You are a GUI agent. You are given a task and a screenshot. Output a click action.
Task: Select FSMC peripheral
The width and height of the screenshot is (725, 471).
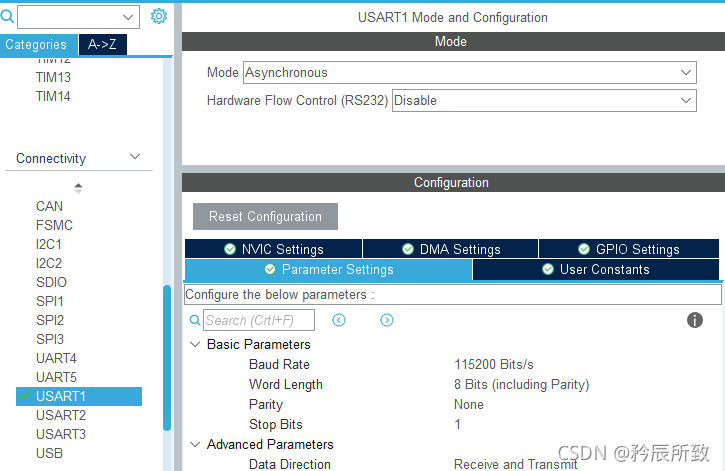point(55,225)
